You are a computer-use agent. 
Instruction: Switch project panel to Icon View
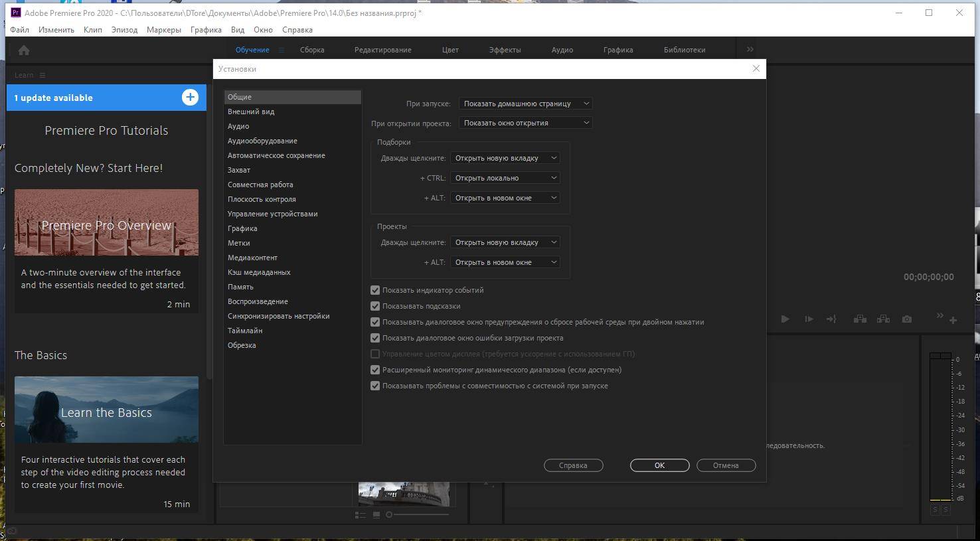376,514
